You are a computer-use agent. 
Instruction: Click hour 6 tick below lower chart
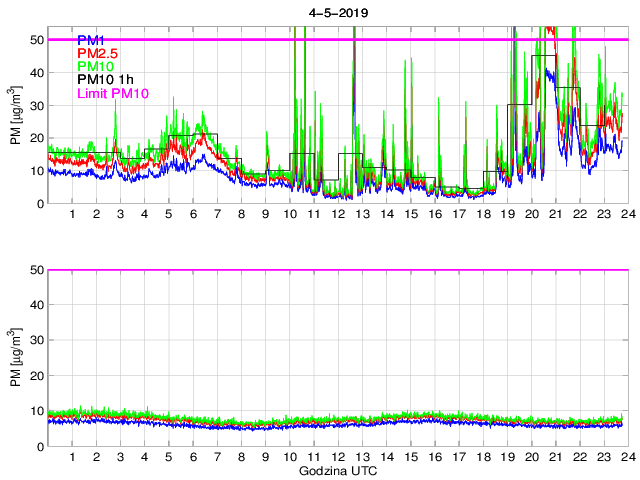(192, 457)
